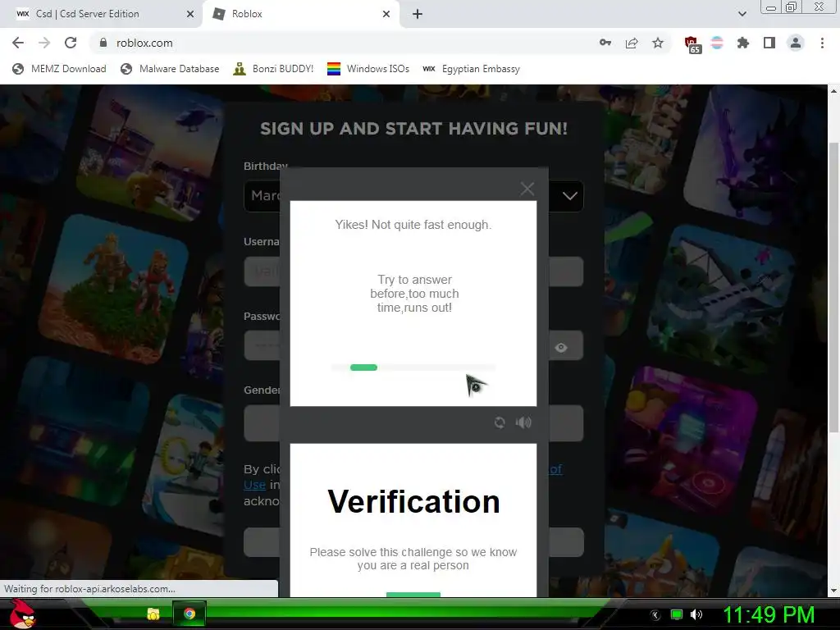Click the "Yikes! Not quite fast enough." message
The height and width of the screenshot is (630, 840).
(413, 225)
